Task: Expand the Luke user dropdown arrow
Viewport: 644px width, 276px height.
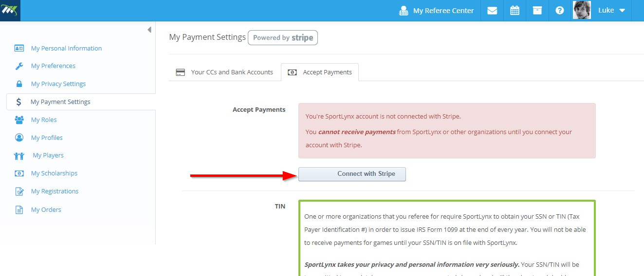Action: tap(622, 11)
